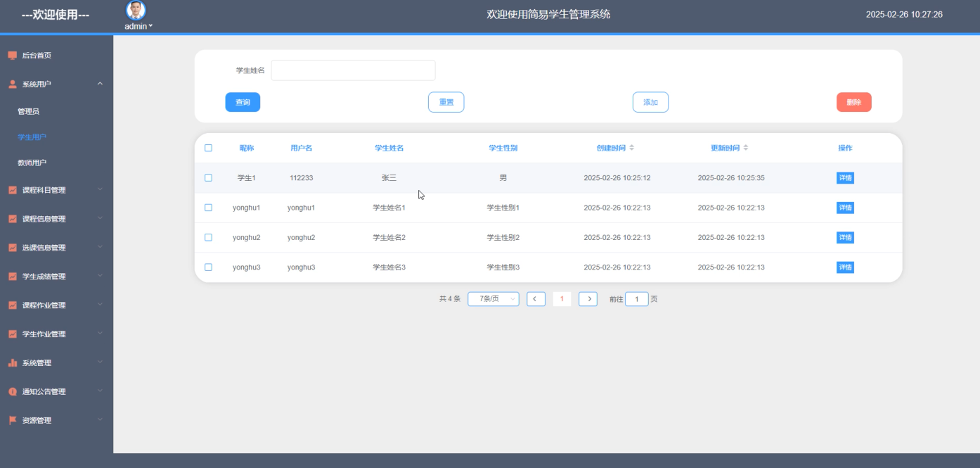The height and width of the screenshot is (468, 980).
Task: Click the 张三 name cell
Action: (389, 178)
